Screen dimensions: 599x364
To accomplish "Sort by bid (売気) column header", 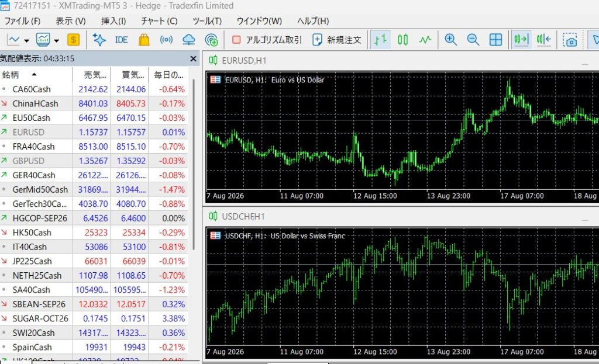I will (92, 75).
